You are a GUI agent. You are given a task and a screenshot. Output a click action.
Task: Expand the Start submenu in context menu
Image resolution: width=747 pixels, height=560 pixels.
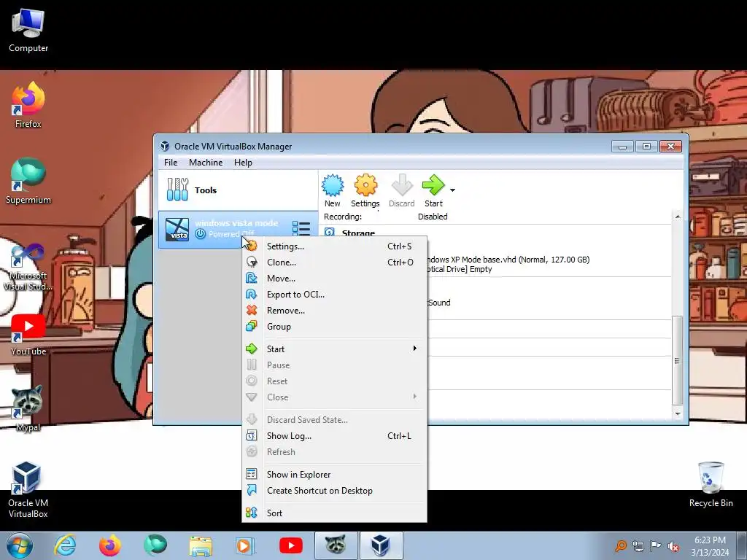click(334, 349)
